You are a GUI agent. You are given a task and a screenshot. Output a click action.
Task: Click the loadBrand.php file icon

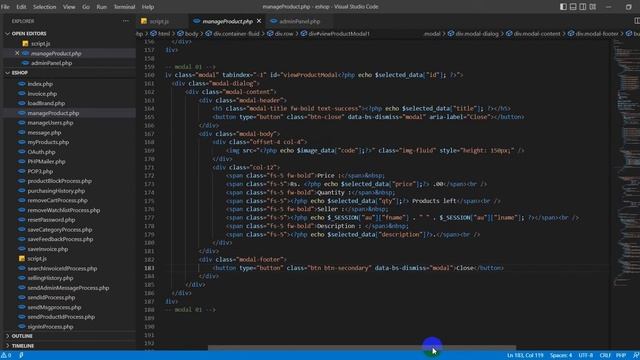point(22,103)
